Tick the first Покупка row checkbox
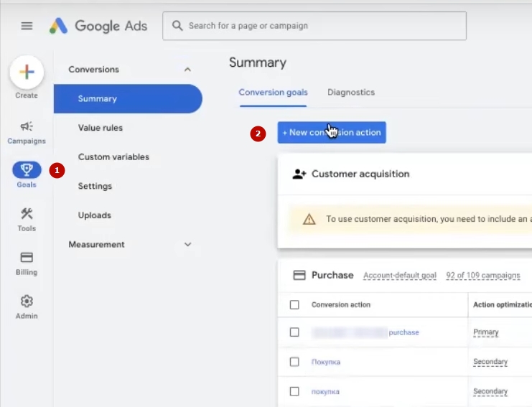The image size is (532, 407). (x=294, y=362)
